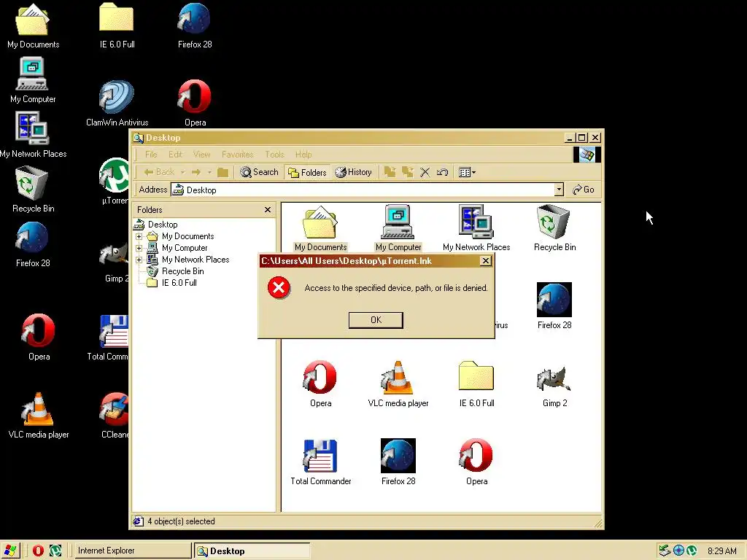Toggle the Folders pane button
747x560 pixels.
point(307,172)
